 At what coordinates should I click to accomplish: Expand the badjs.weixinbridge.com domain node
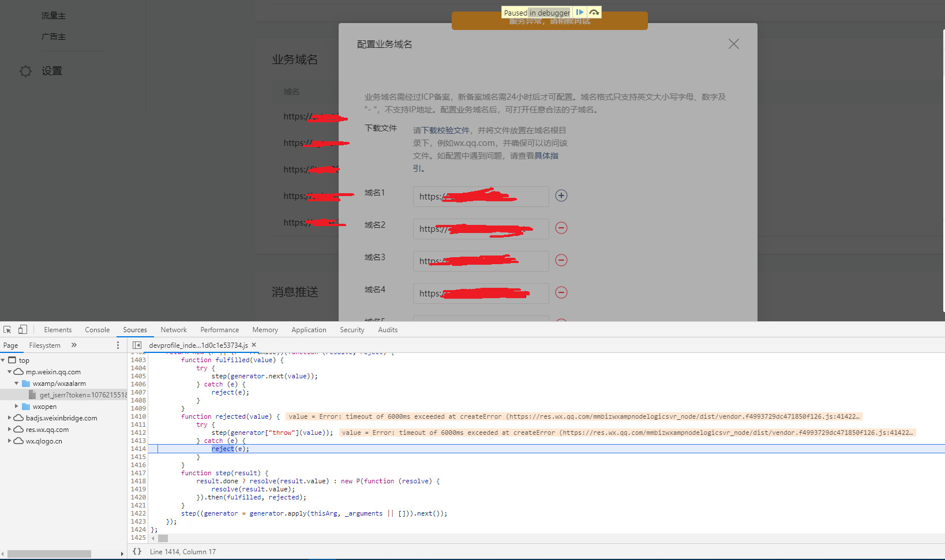click(x=10, y=418)
